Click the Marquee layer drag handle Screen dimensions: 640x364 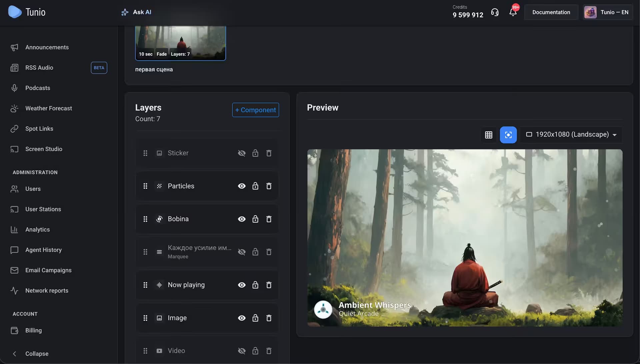click(x=145, y=252)
